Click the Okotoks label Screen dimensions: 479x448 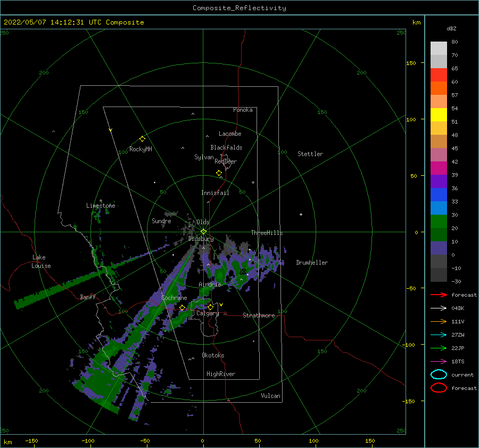[213, 355]
